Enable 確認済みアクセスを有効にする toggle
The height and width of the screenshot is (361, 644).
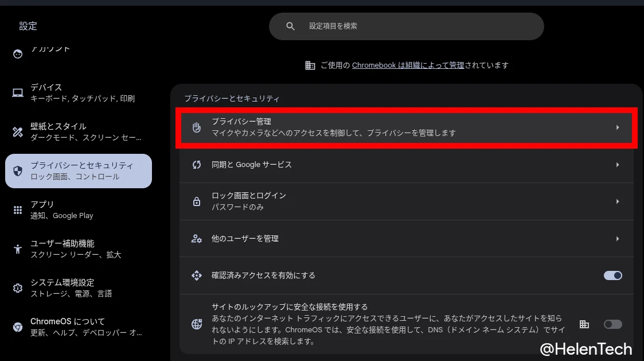coord(612,275)
